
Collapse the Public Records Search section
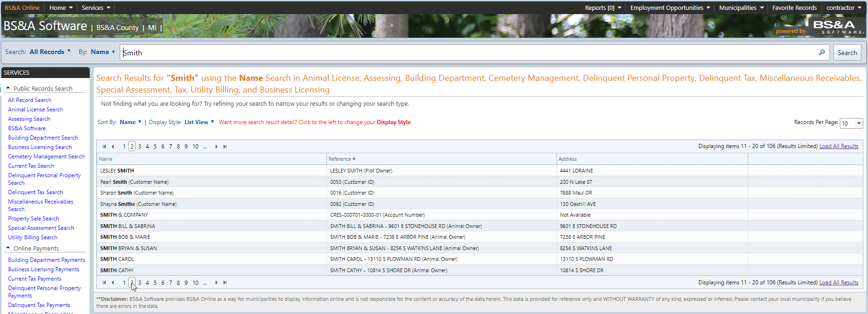tap(8, 88)
